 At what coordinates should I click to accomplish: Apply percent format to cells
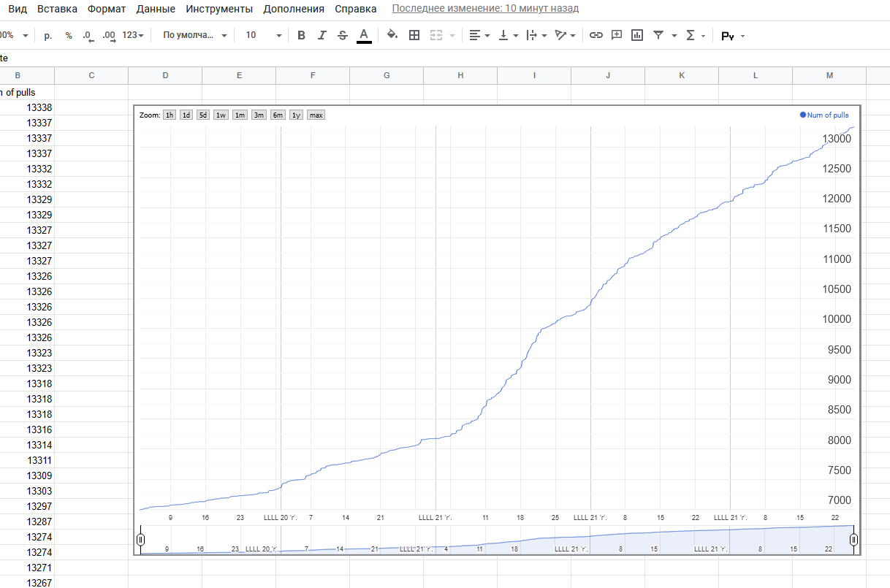tap(69, 35)
